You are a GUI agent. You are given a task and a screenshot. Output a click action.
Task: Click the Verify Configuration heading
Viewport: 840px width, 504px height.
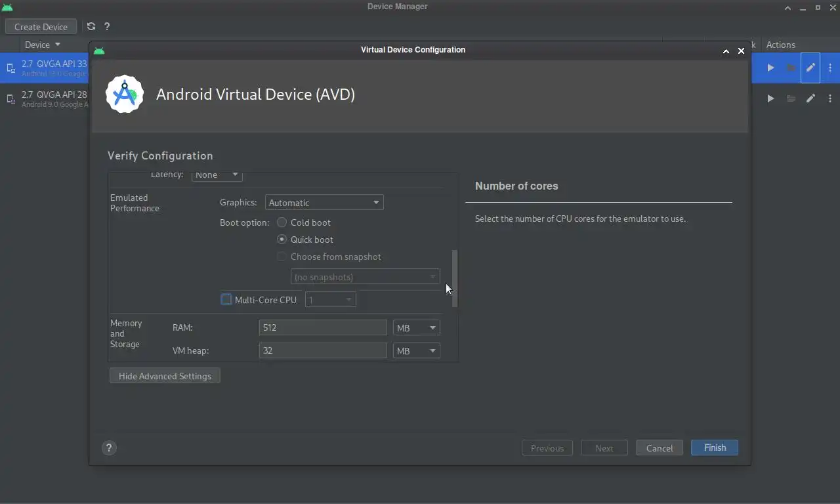160,156
